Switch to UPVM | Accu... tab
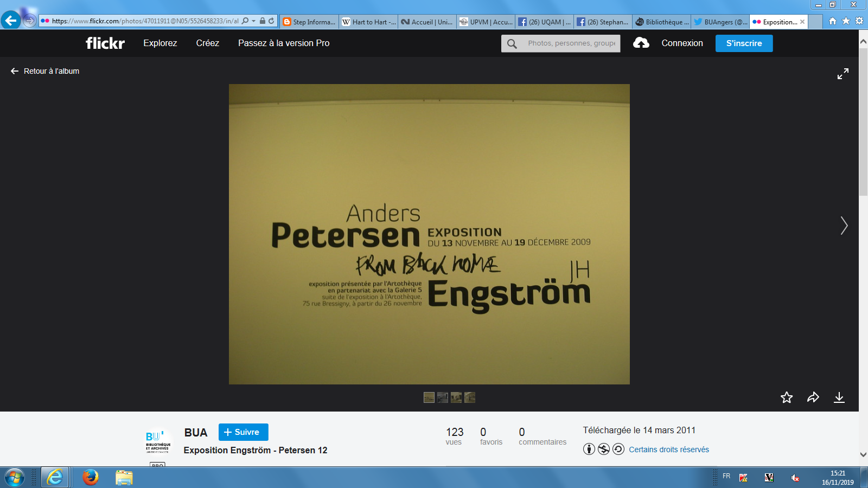The height and width of the screenshot is (488, 868). 486,22
